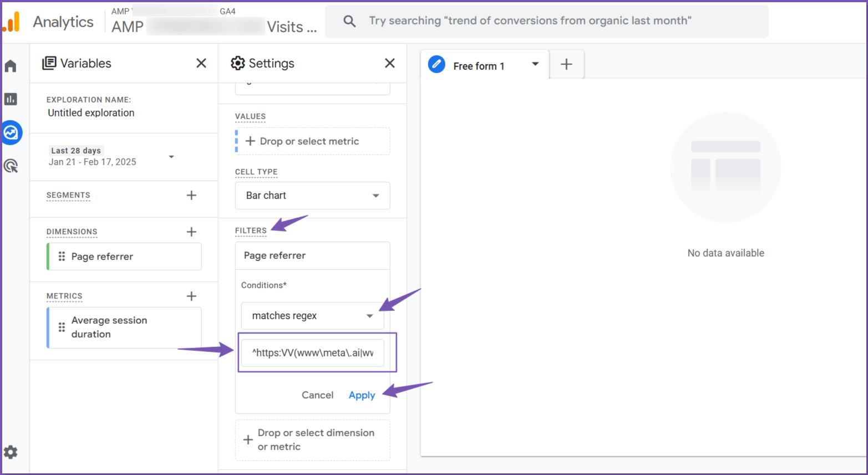Viewport: 868px width, 475px height.
Task: Open the Advertising icon in sidebar
Action: coord(11,166)
